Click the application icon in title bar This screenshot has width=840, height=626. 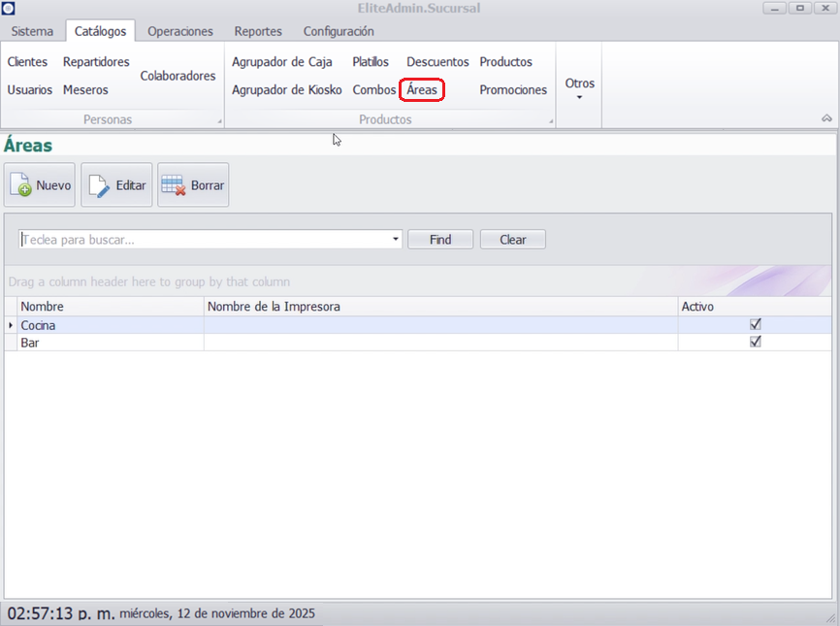8,8
